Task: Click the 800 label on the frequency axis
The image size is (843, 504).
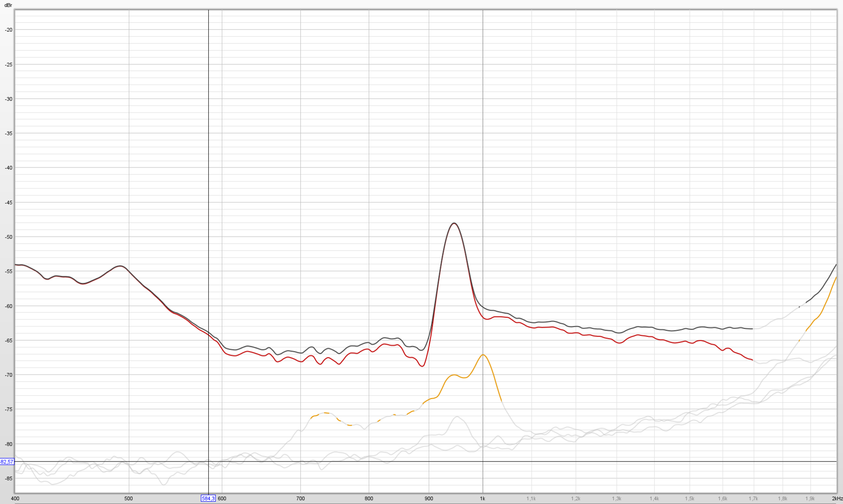Action: 369,498
